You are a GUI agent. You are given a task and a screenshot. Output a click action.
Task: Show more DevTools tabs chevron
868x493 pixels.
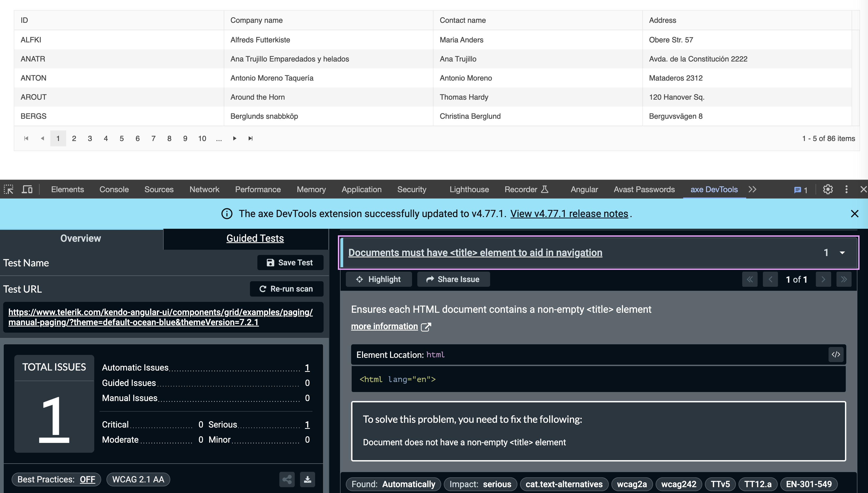752,189
